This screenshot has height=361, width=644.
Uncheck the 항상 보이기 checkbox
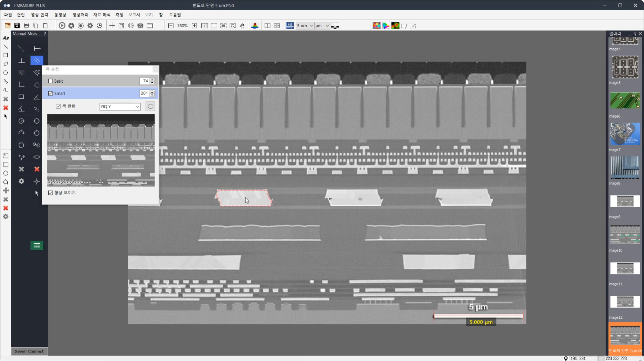(50, 193)
